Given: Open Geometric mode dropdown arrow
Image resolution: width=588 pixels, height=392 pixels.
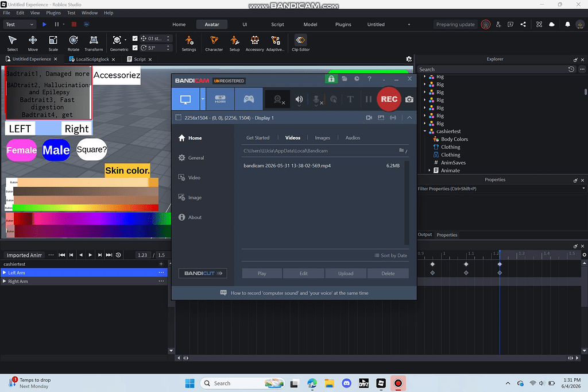Looking at the screenshot, I should (125, 40).
